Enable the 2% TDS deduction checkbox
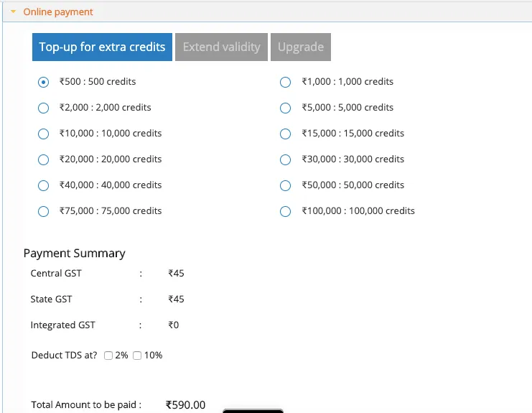 (108, 356)
